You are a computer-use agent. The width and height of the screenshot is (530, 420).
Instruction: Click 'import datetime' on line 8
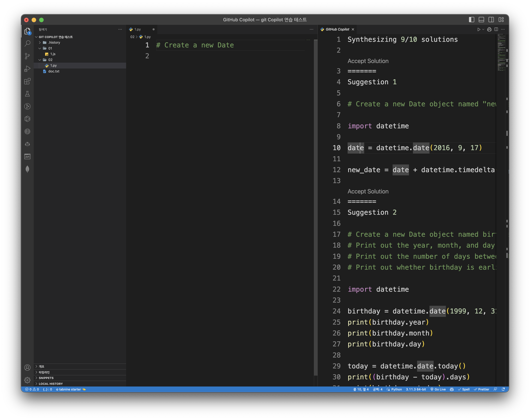point(378,126)
